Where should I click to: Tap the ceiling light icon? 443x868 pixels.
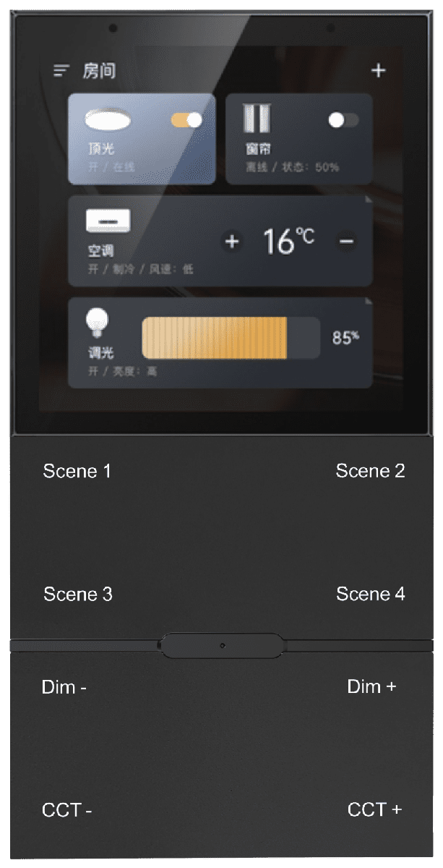coord(108,120)
